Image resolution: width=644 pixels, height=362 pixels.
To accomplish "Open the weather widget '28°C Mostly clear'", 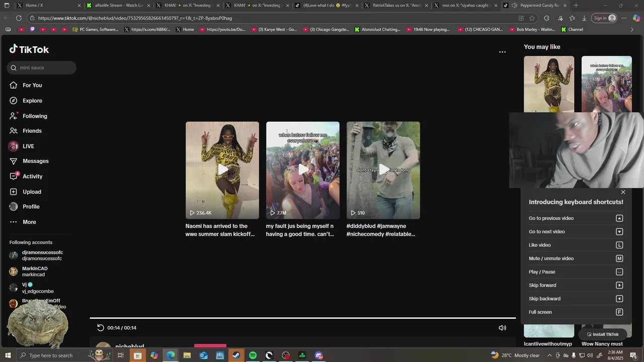I will (x=515, y=355).
